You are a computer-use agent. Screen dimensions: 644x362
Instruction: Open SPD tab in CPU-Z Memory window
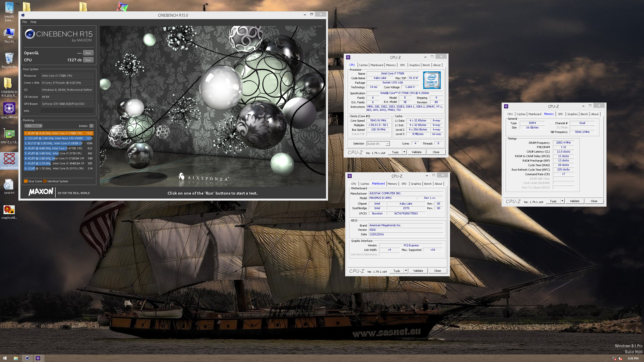tap(560, 114)
